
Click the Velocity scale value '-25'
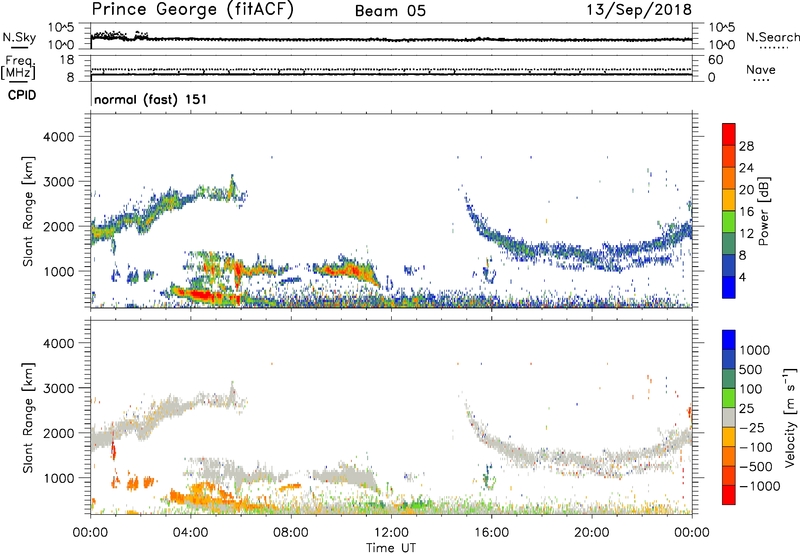coord(752,428)
